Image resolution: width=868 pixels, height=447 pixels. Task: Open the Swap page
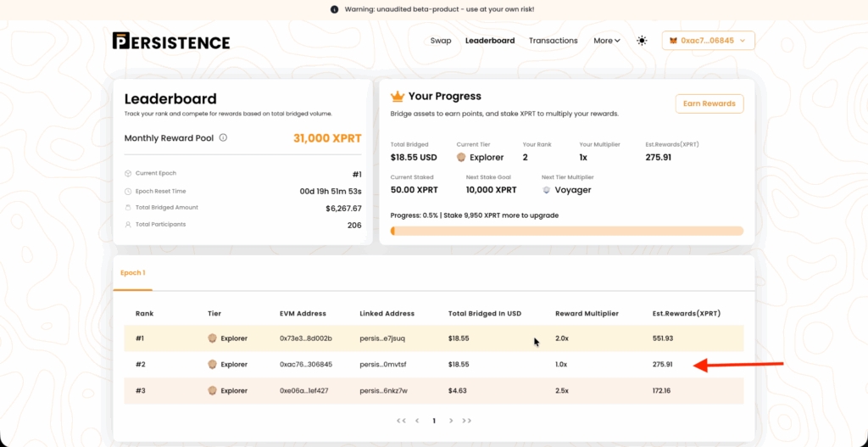(x=441, y=41)
